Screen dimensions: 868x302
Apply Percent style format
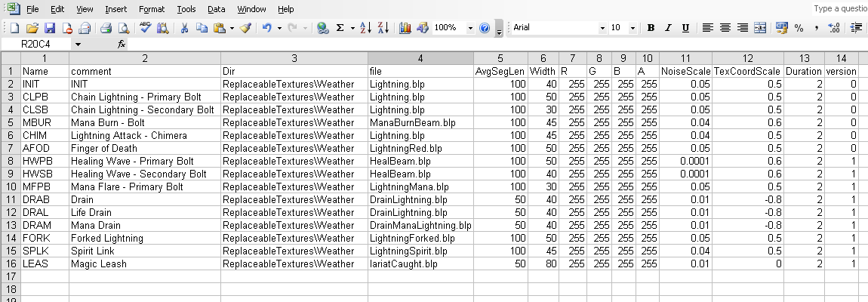pyautogui.click(x=799, y=28)
